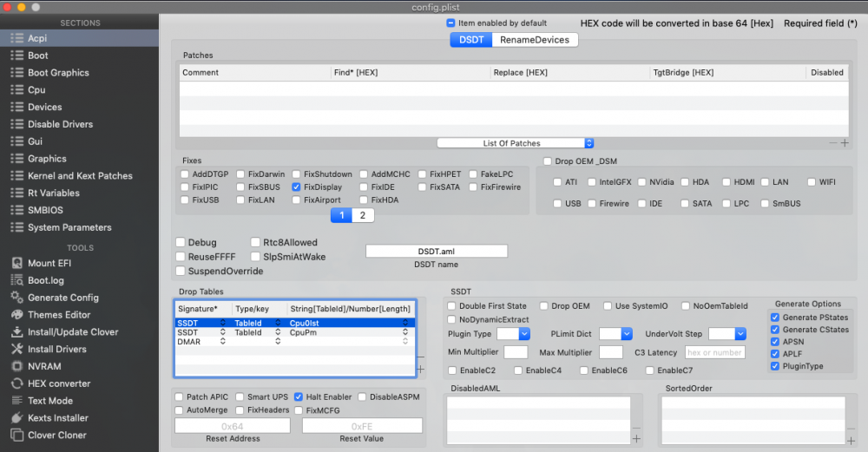Open Type/key stepper on the Cpu0Ist row
The width and height of the screenshot is (868, 452).
point(278,323)
